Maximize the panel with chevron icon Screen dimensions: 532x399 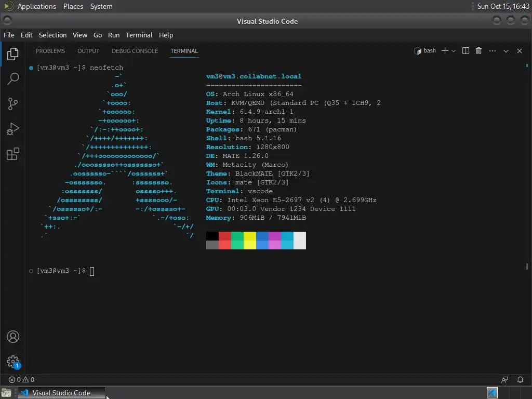pyautogui.click(x=506, y=51)
